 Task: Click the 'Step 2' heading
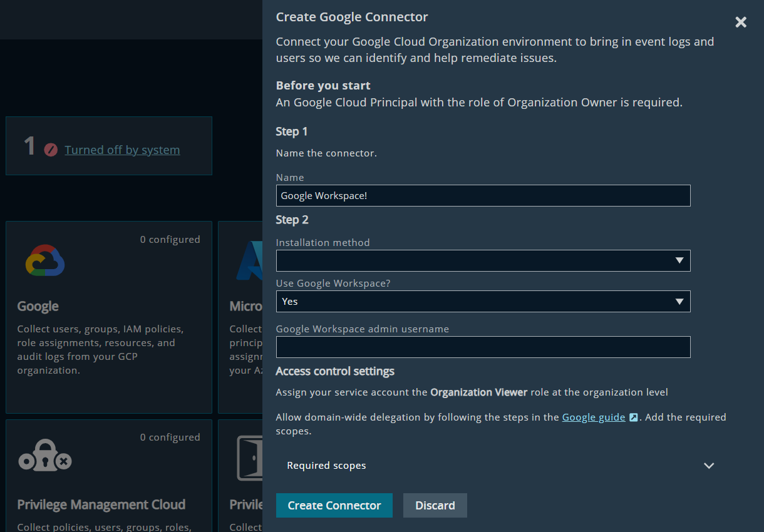292,220
